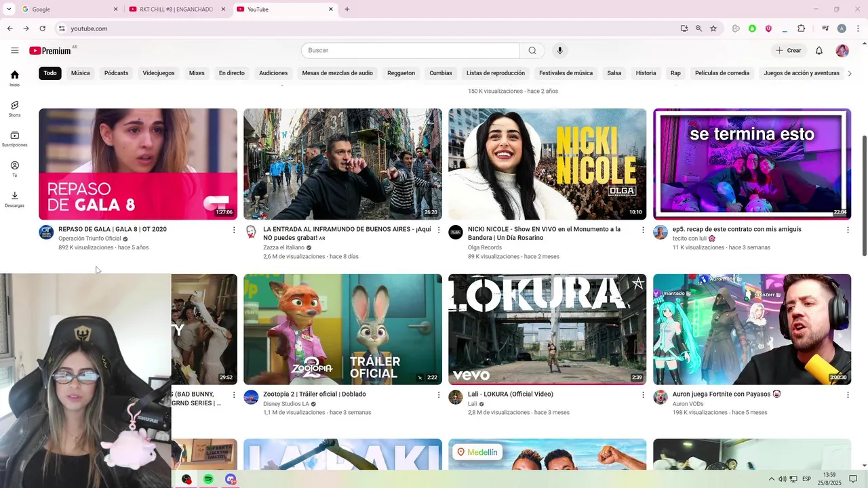Open options for Auron juega Fortnite video
The width and height of the screenshot is (868, 488).
tap(848, 395)
